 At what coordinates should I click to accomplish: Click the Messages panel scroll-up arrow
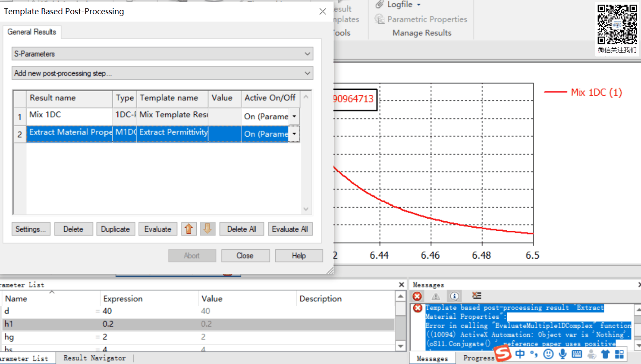[638, 309]
